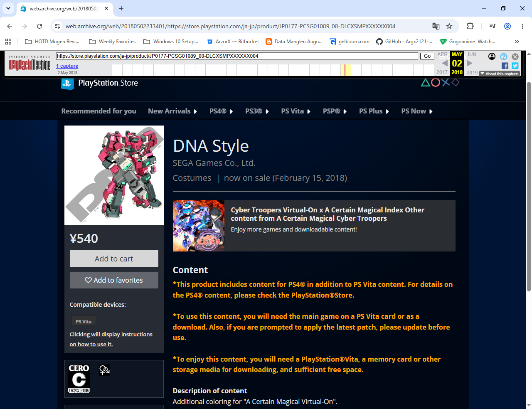Viewport: 532px width, 409px height.
Task: Open gelbooru.com bookmark
Action: [x=350, y=42]
